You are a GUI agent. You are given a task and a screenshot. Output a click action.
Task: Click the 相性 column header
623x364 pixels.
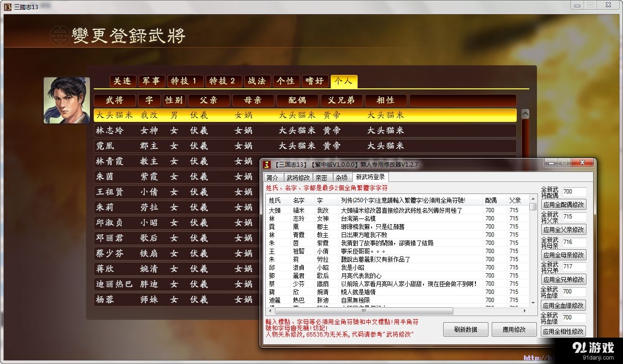tap(386, 100)
